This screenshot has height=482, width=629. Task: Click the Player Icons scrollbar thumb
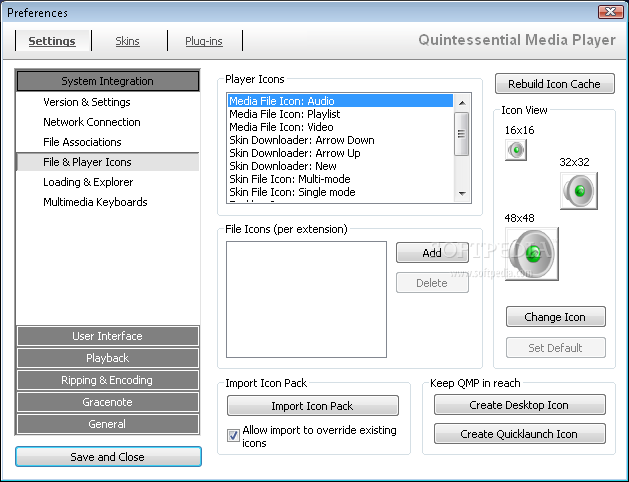(x=462, y=134)
